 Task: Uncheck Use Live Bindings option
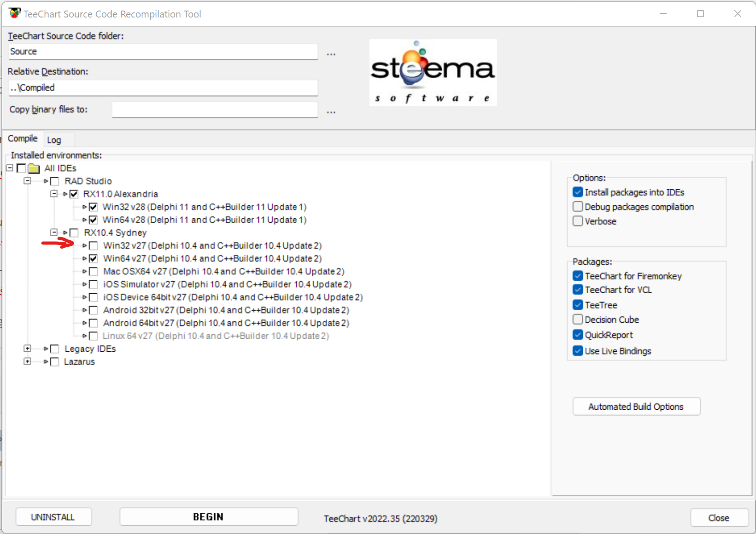coord(578,350)
